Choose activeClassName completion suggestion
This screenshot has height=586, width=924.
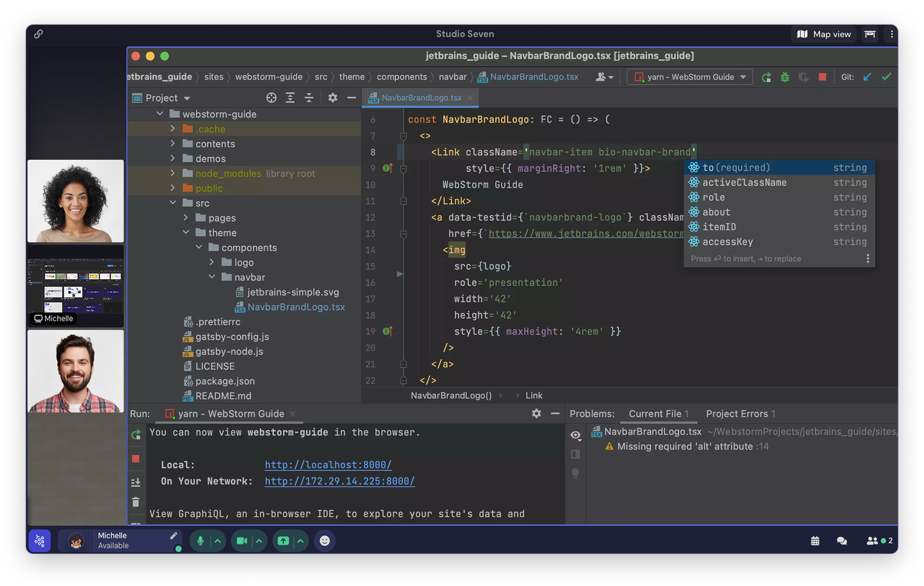(779, 183)
